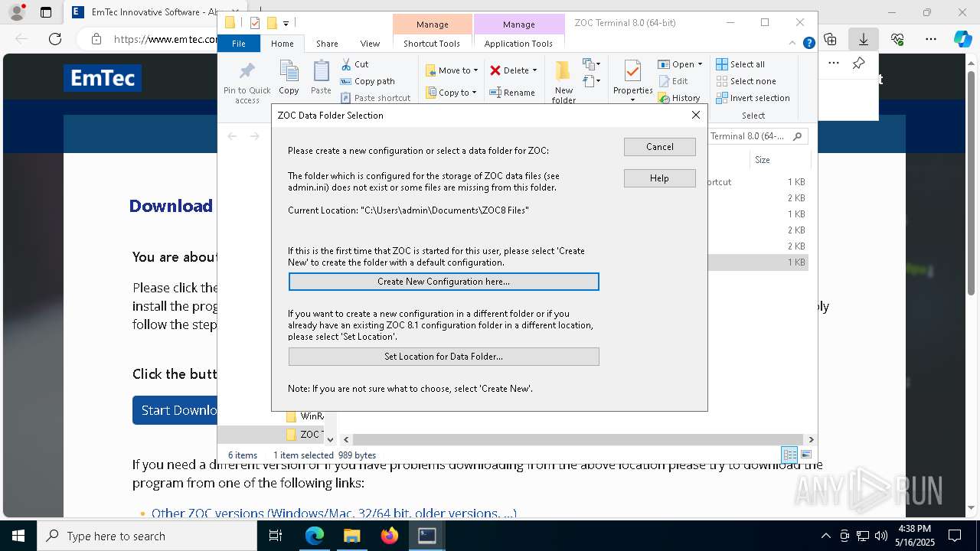The width and height of the screenshot is (980, 551).
Task: Click the Cut command
Action: pos(354,64)
